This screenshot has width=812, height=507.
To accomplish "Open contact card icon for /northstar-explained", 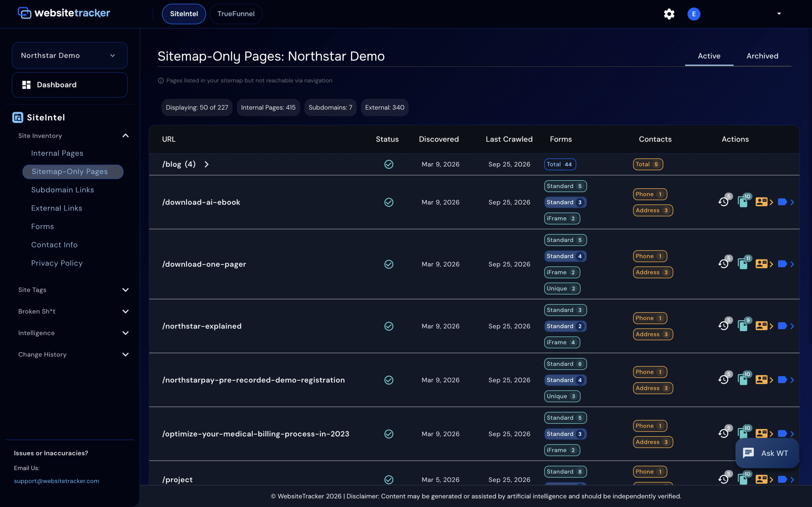I will [x=761, y=326].
